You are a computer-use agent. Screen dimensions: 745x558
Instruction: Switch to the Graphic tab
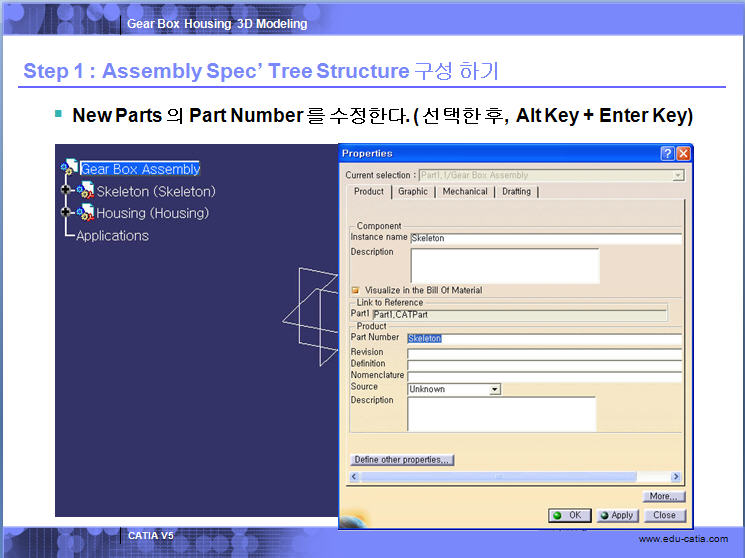pyautogui.click(x=412, y=192)
